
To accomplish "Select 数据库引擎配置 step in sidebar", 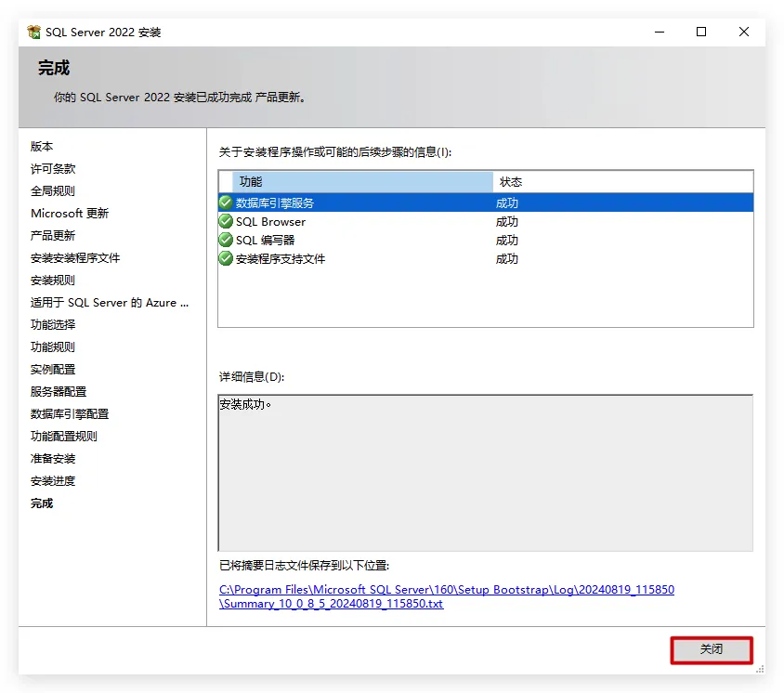I will 70,414.
